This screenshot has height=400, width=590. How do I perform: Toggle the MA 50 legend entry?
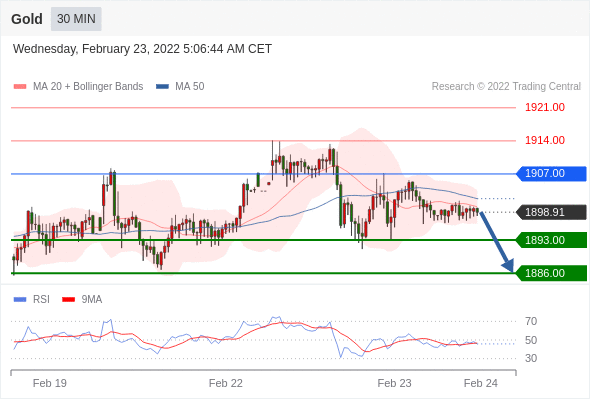click(181, 87)
